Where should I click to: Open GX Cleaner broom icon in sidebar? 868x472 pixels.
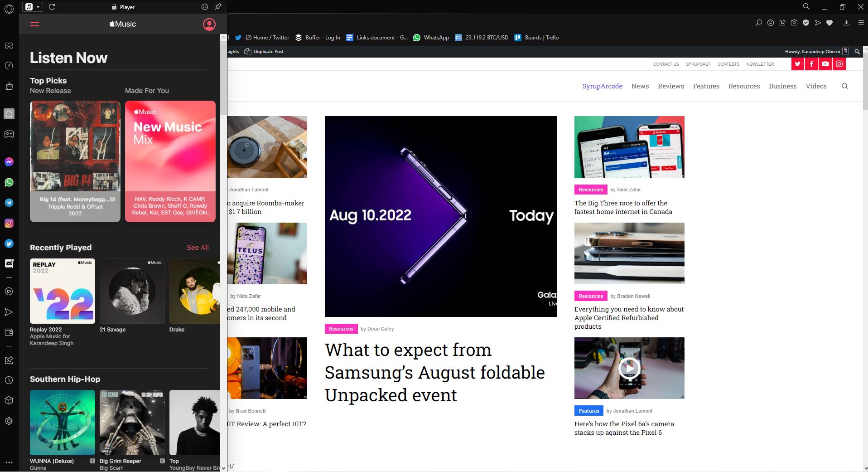pyautogui.click(x=9, y=86)
